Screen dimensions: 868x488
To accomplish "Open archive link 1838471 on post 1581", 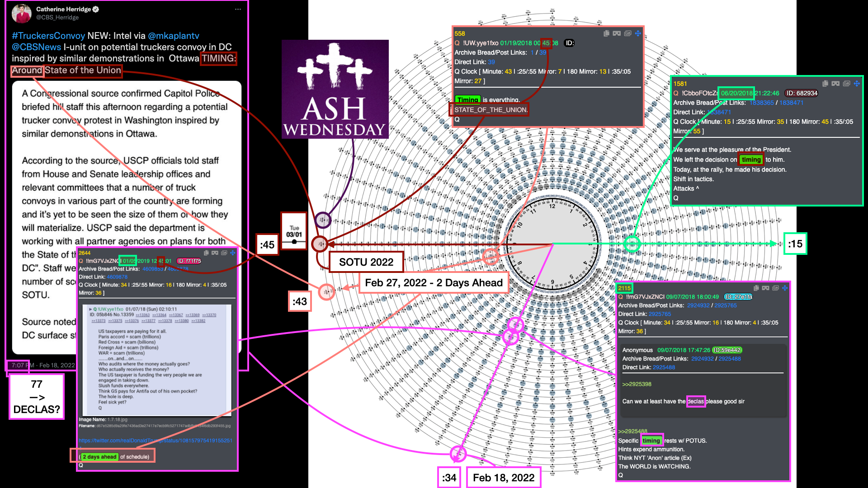I will 791,103.
